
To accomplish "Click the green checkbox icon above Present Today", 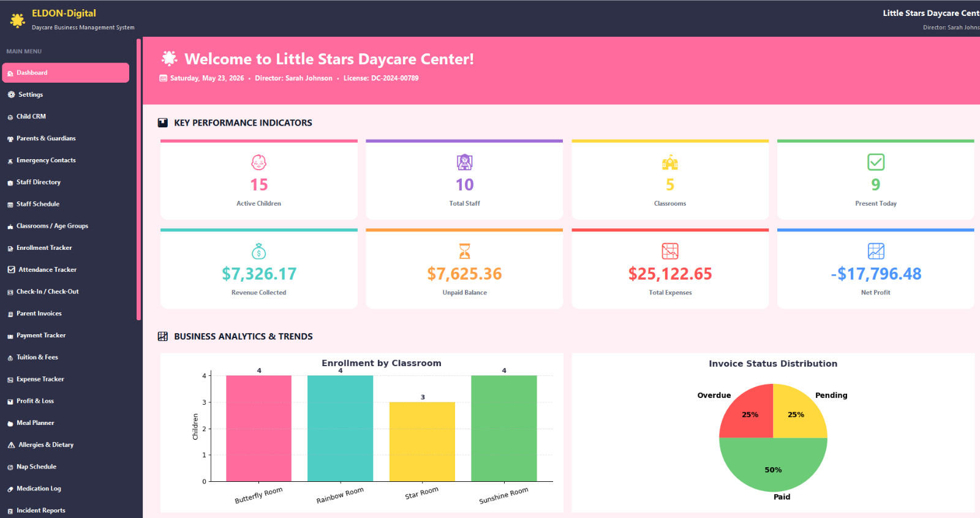I will click(x=876, y=162).
